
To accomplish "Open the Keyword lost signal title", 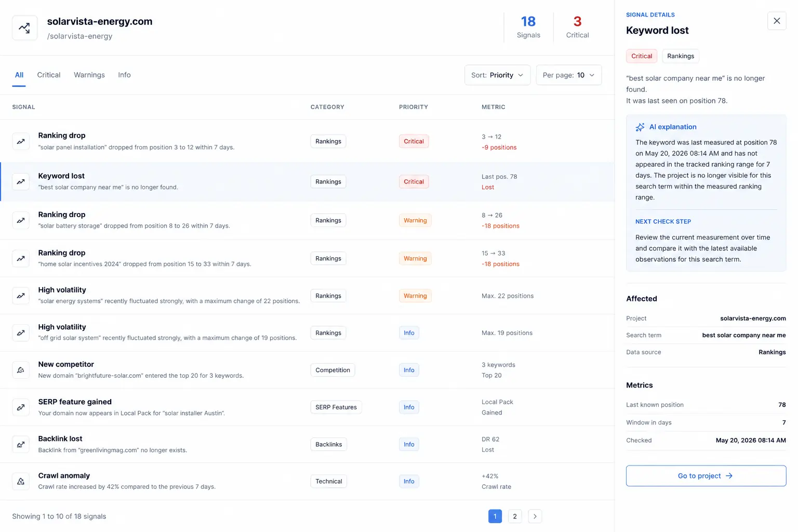I will point(61,176).
